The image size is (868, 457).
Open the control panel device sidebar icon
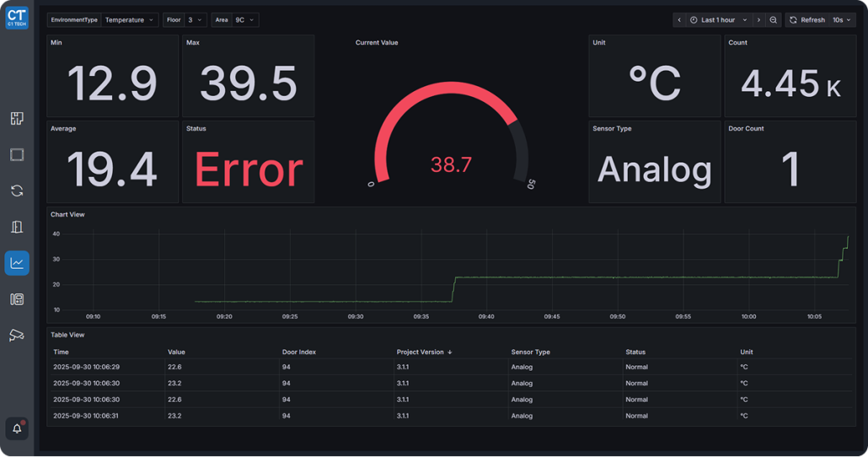click(17, 299)
